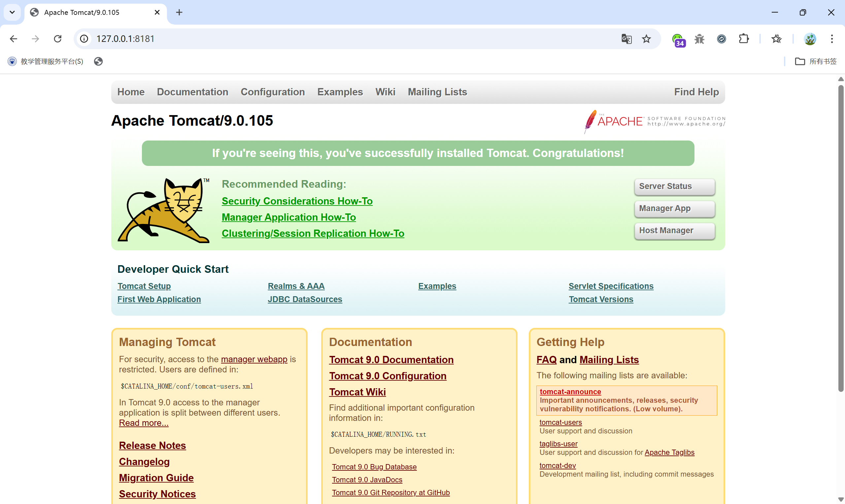Open Security Considerations How-To link
This screenshot has width=845, height=504.
click(x=297, y=201)
